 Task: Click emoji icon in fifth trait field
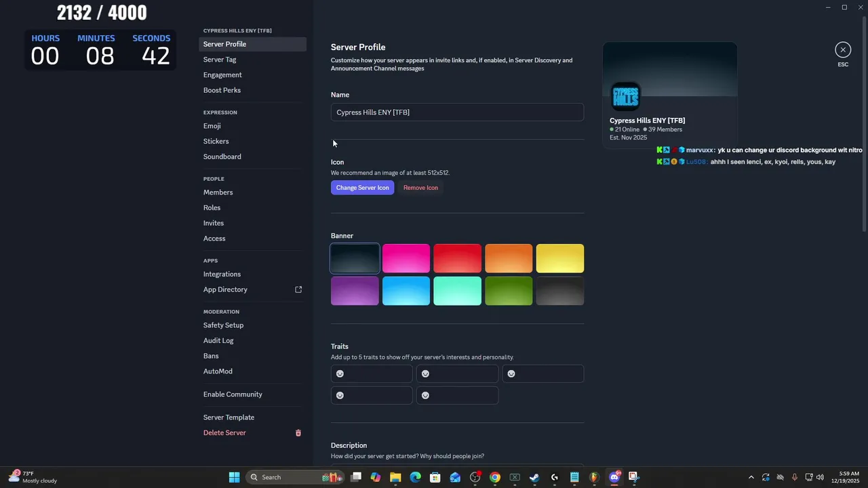pos(426,395)
